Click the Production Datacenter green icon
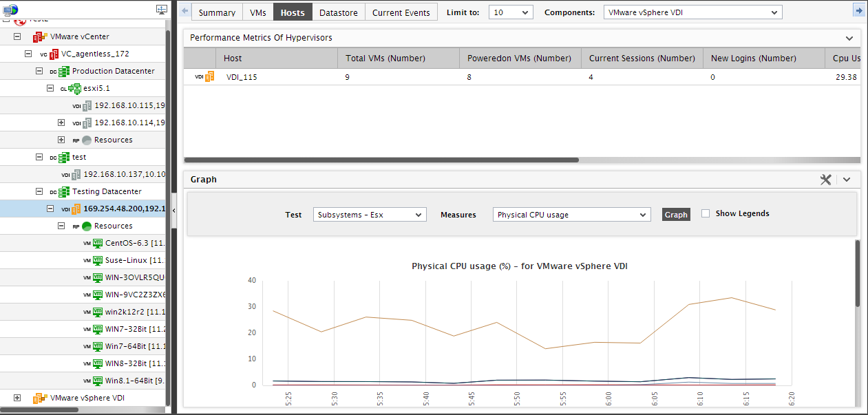The image size is (868, 415). coord(64,71)
